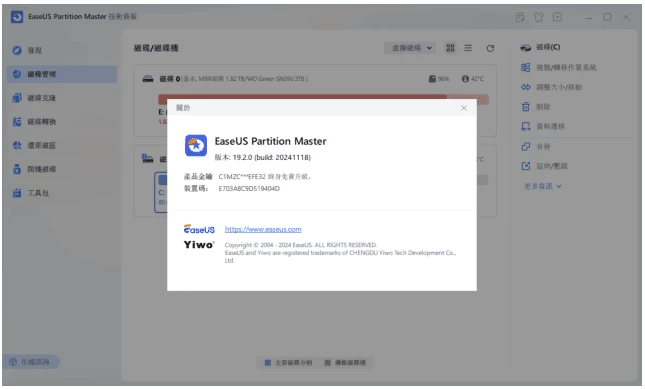Open the 發現 Discovery sidebar item
645x389 pixels.
pyautogui.click(x=62, y=50)
